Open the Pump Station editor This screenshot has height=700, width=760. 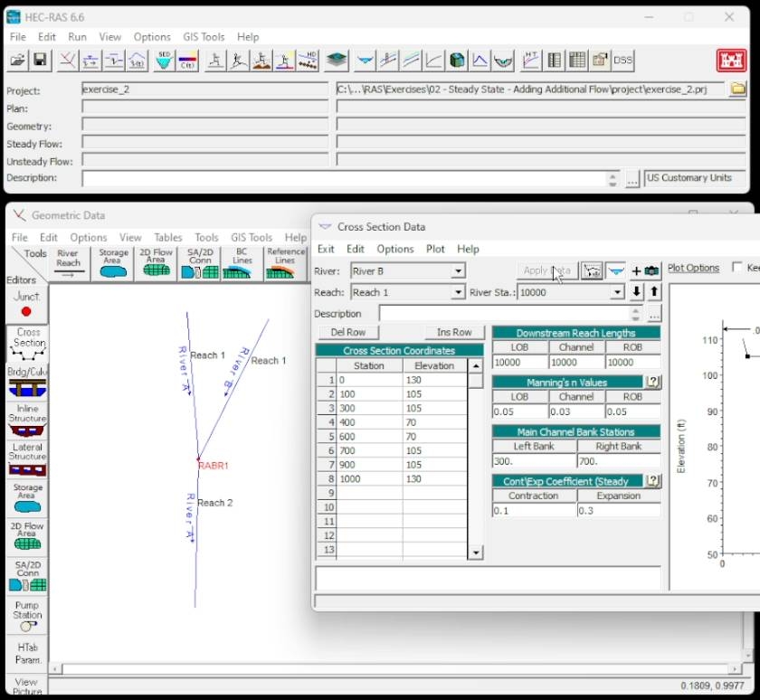(x=27, y=615)
